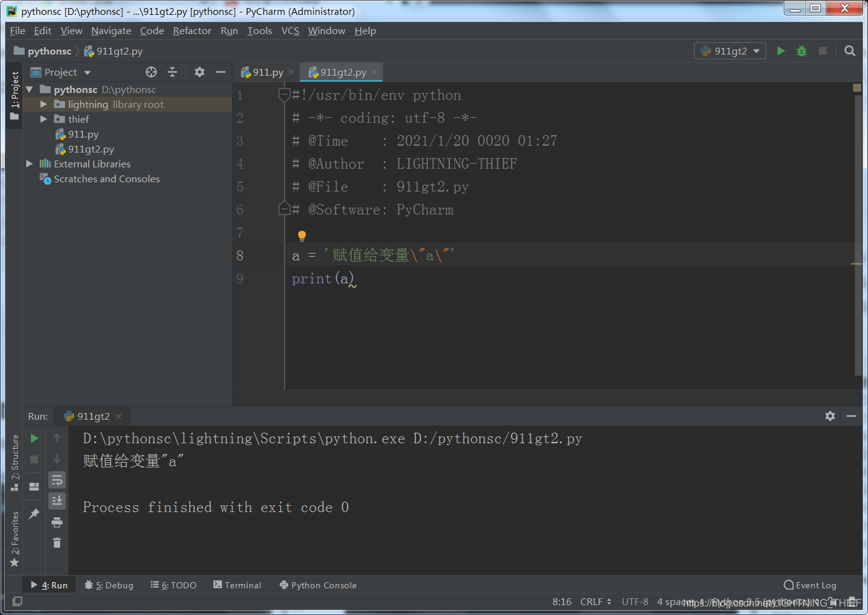Open the Edit menu

[x=43, y=30]
